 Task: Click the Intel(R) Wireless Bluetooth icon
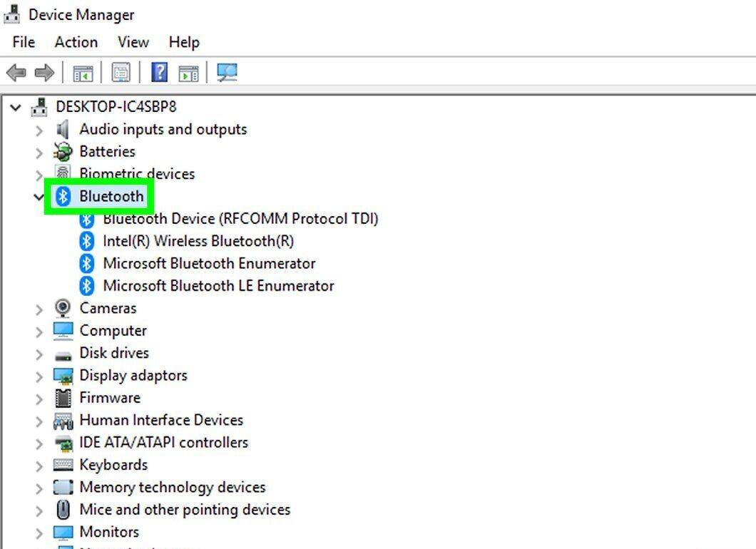[x=87, y=241]
